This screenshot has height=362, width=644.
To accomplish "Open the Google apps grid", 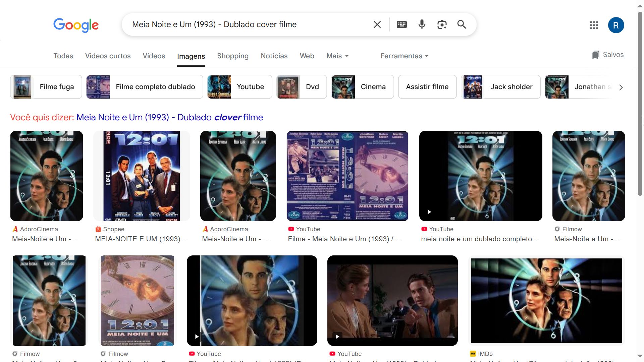I will point(594,25).
